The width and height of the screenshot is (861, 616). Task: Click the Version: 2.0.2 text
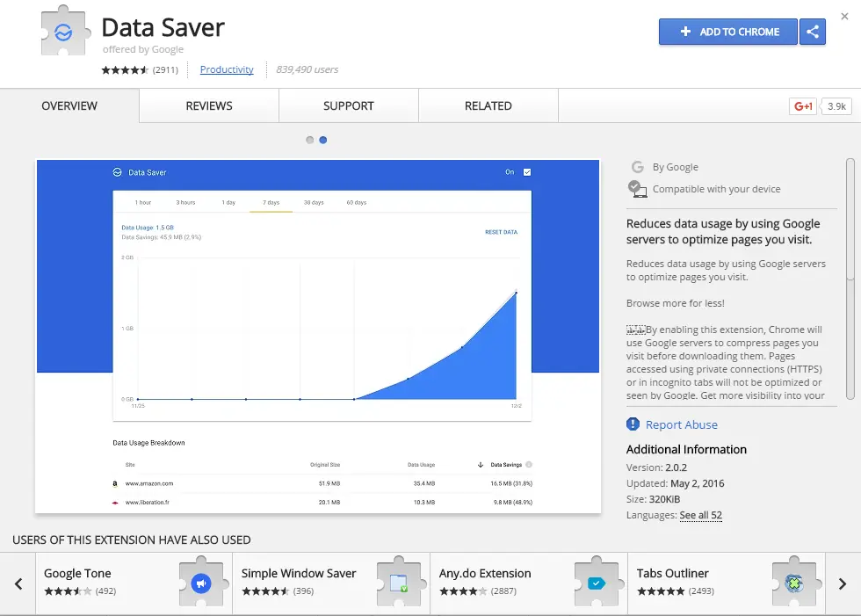(657, 467)
